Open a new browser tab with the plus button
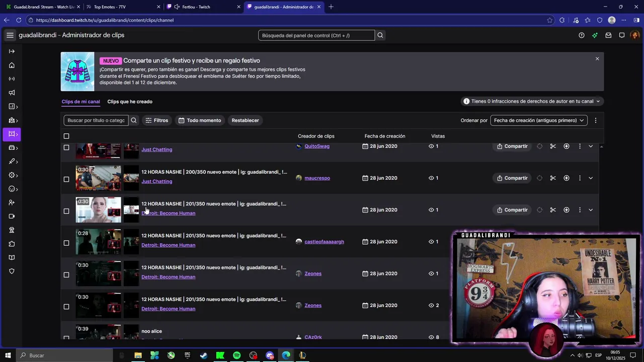The height and width of the screenshot is (362, 644). [331, 7]
